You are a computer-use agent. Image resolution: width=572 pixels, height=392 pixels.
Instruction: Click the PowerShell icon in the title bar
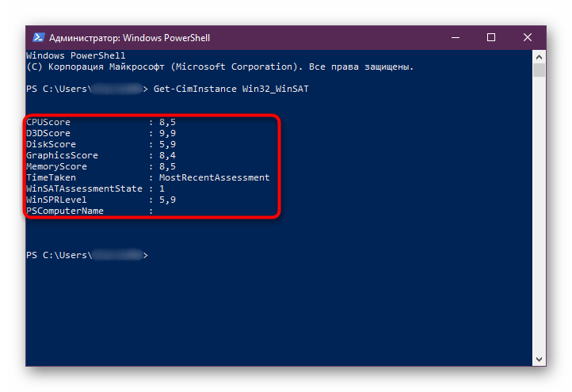38,37
